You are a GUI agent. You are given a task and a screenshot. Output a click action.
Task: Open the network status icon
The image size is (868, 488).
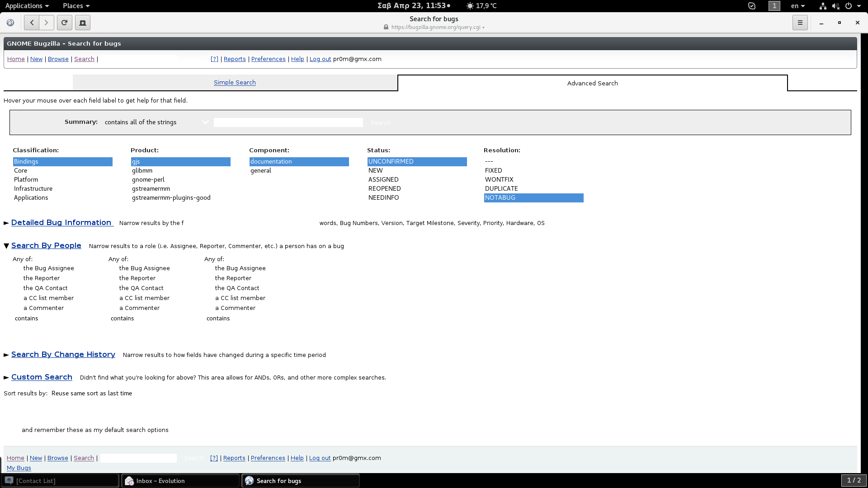click(823, 6)
